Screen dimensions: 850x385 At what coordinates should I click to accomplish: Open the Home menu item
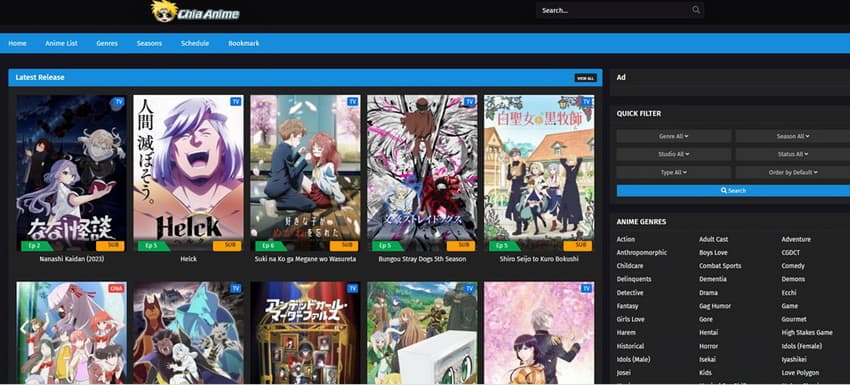pyautogui.click(x=17, y=43)
